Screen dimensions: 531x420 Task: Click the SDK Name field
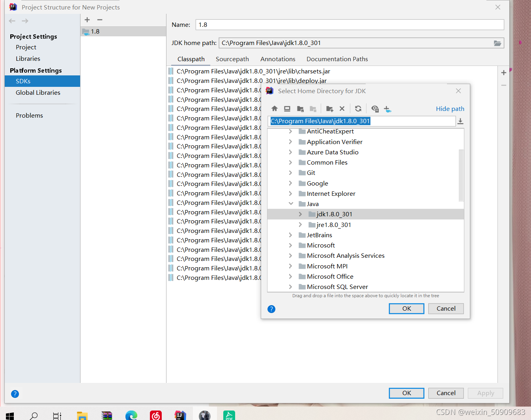[x=350, y=25]
